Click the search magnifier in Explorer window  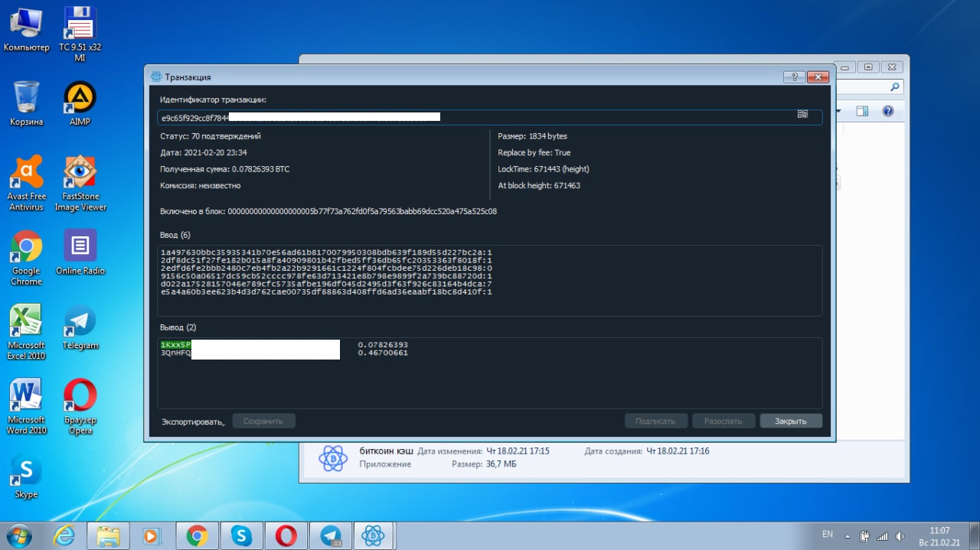tap(896, 87)
